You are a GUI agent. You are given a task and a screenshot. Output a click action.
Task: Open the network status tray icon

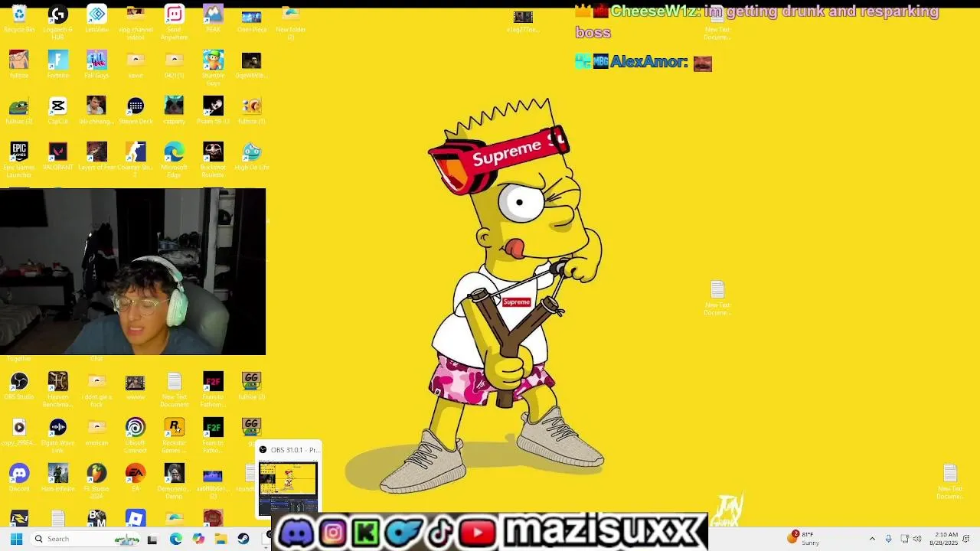click(905, 539)
